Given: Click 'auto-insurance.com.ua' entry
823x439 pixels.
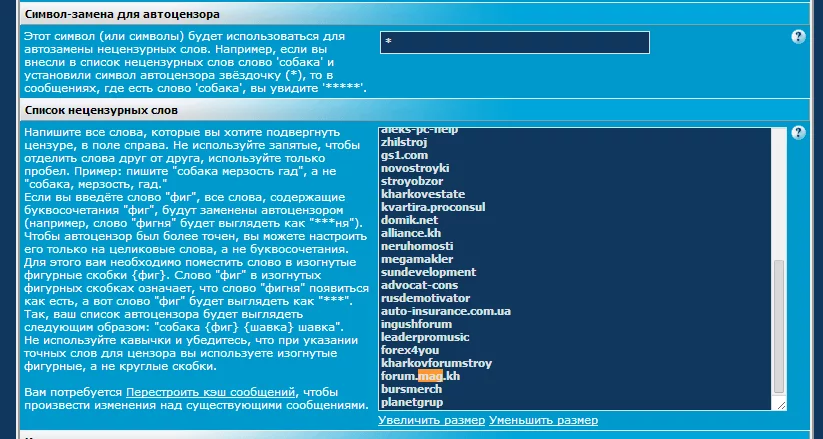Looking at the screenshot, I should (x=446, y=311).
